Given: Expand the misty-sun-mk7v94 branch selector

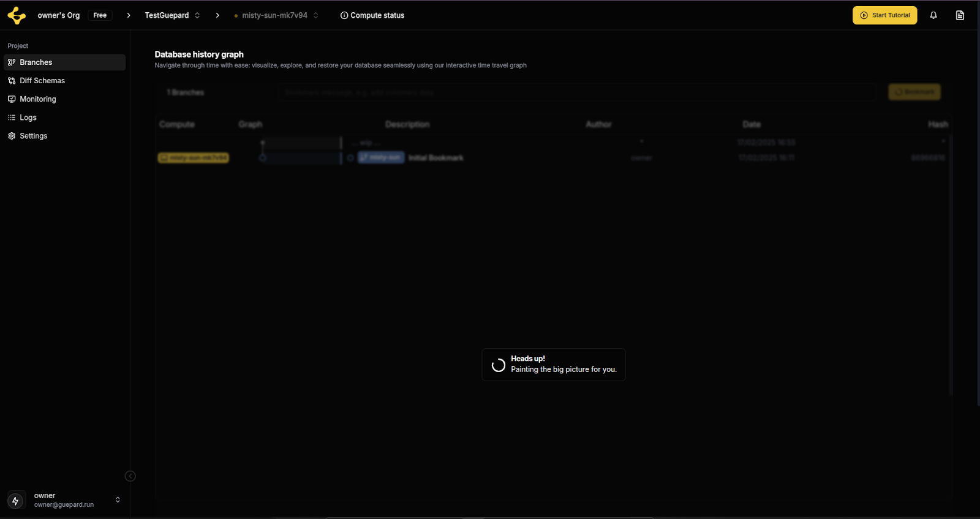Looking at the screenshot, I should point(316,15).
